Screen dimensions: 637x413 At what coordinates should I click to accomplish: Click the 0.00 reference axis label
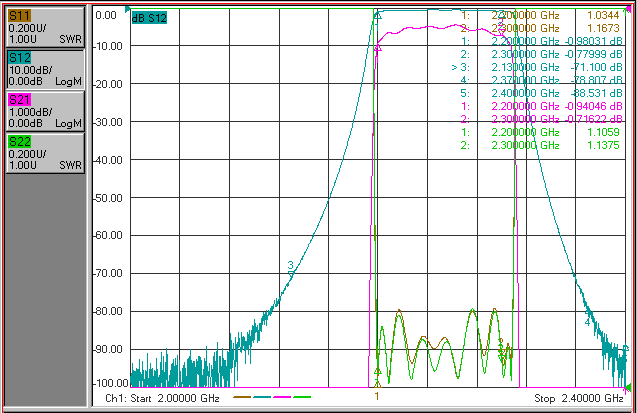pyautogui.click(x=106, y=15)
